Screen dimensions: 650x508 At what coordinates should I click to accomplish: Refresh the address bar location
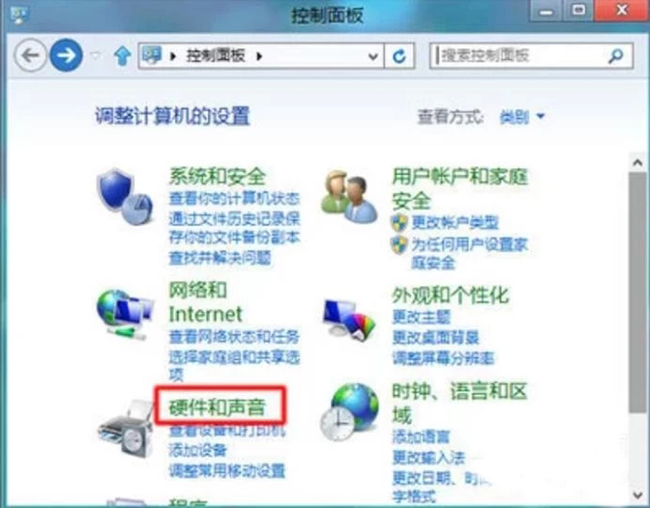pyautogui.click(x=399, y=56)
